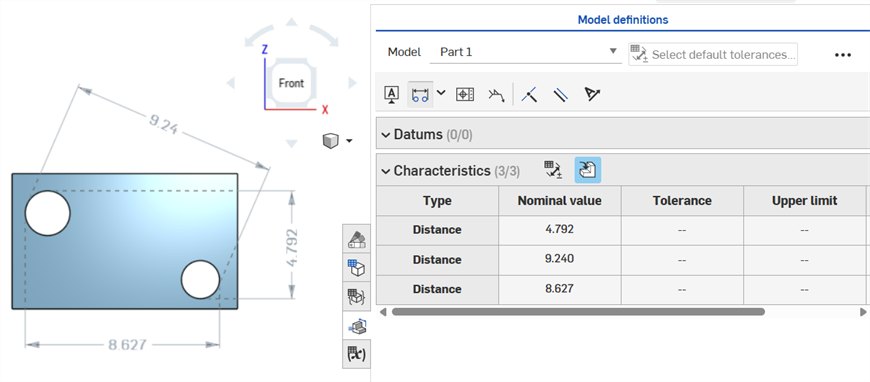Screen dimensions: 870x382
Task: Select the parallel lines construction tool
Action: [560, 95]
